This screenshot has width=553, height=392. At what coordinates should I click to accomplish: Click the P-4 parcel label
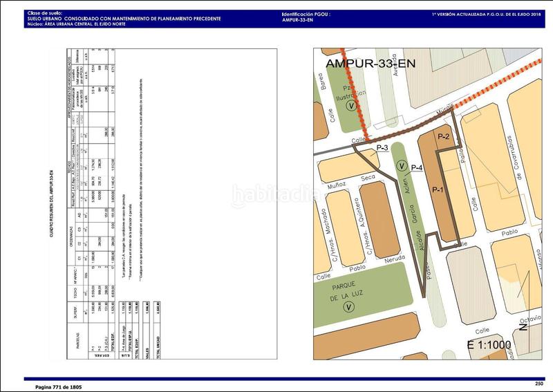click(418, 167)
